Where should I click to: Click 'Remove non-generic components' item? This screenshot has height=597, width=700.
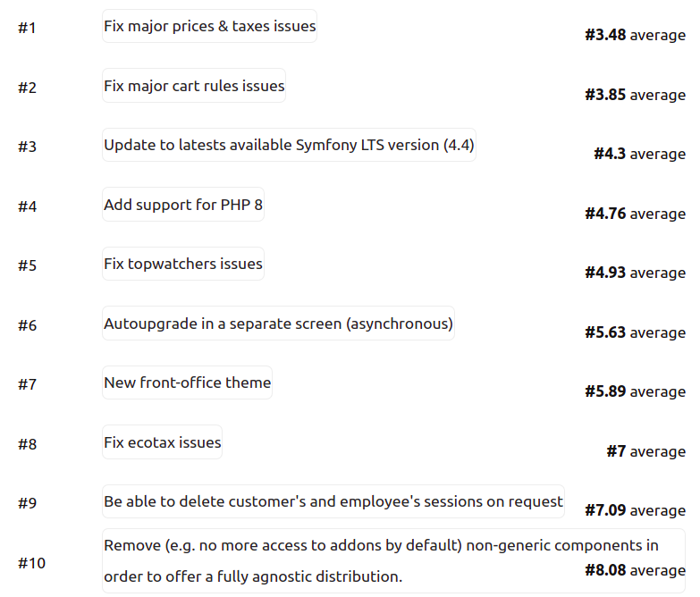tap(393, 561)
